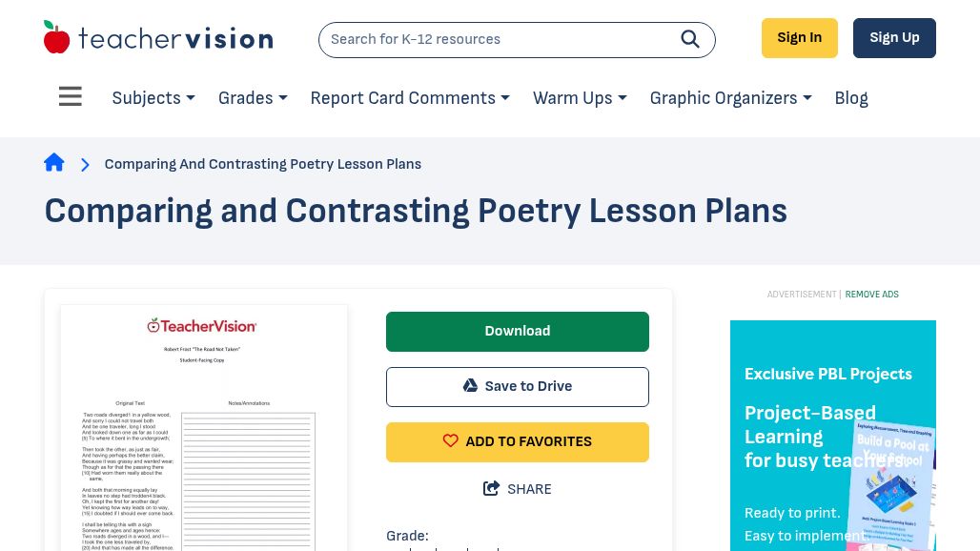Screen dimensions: 980x551
Task: Open the hamburger menu icon
Action: tap(71, 97)
